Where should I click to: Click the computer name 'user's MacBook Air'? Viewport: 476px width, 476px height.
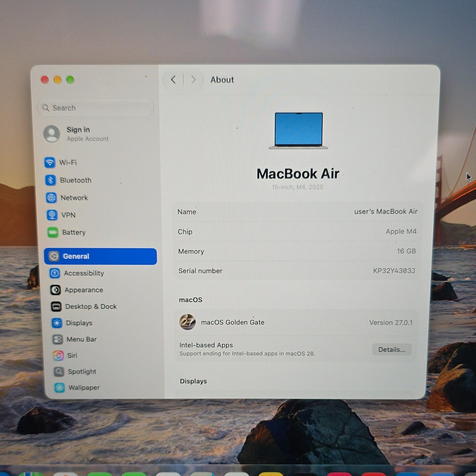tap(386, 211)
